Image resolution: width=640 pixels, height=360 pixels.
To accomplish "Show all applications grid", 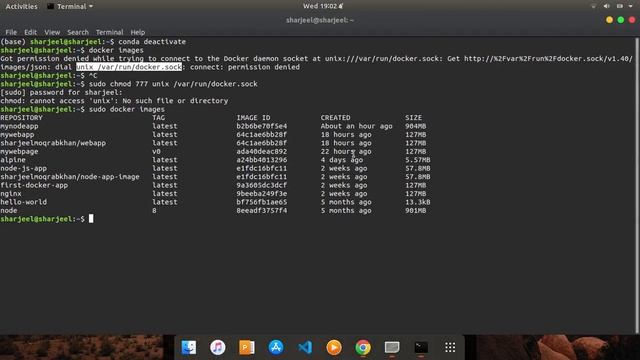I will click(450, 347).
